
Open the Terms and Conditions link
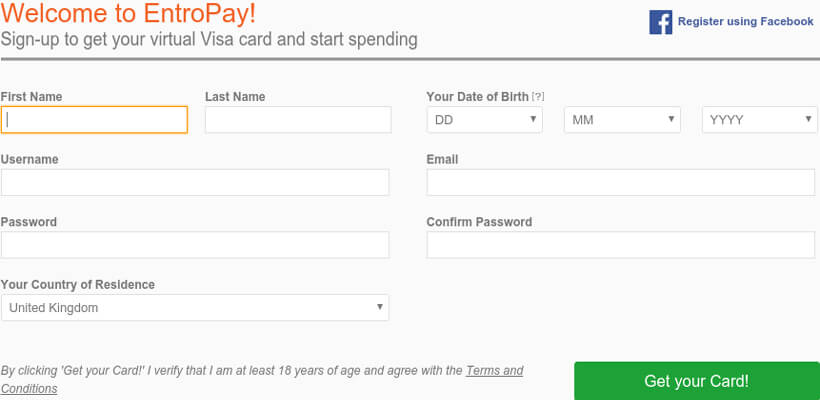point(262,380)
